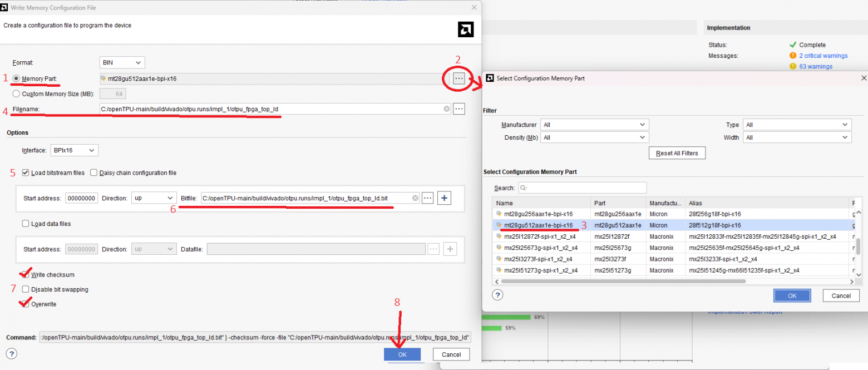This screenshot has height=370, width=868.
Task: Toggle the Disable bit swapping checkbox
Action: 26,289
